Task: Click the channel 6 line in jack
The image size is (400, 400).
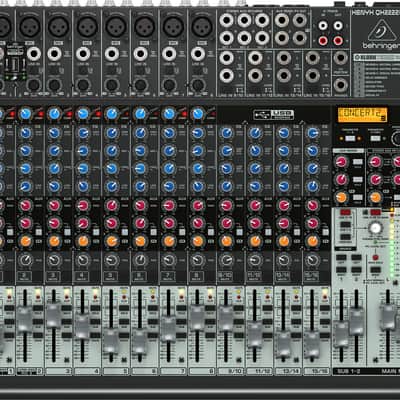Action: (x=140, y=54)
